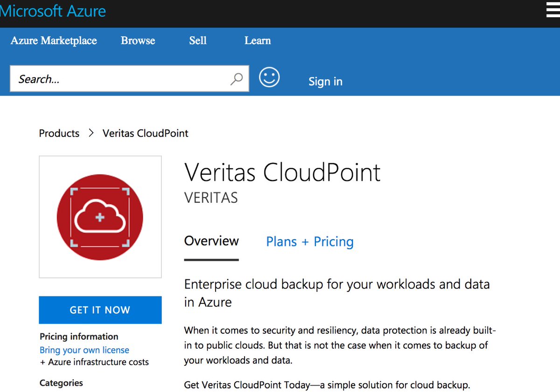Open the Browse menu
560x392 pixels.
point(138,41)
